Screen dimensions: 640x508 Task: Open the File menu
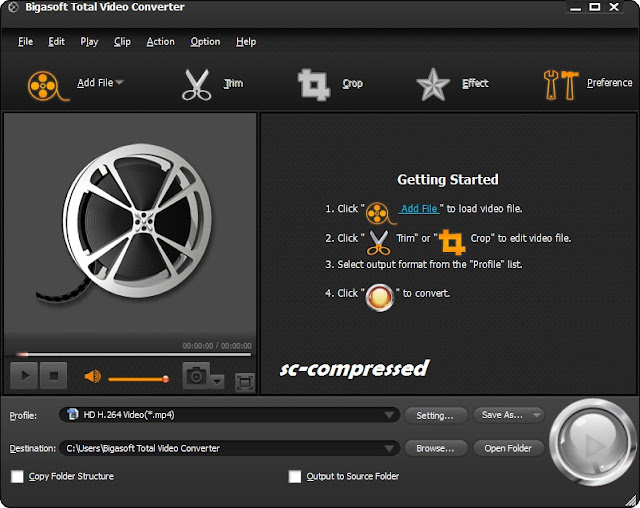tap(25, 42)
